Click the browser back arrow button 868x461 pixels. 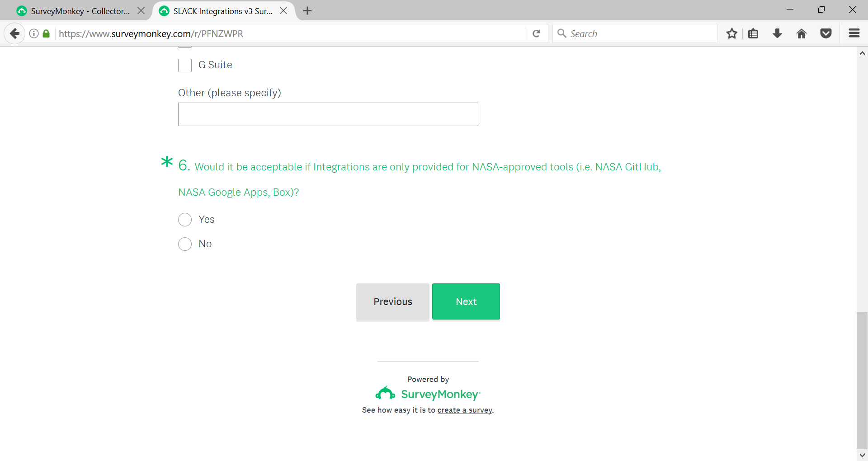(x=14, y=33)
